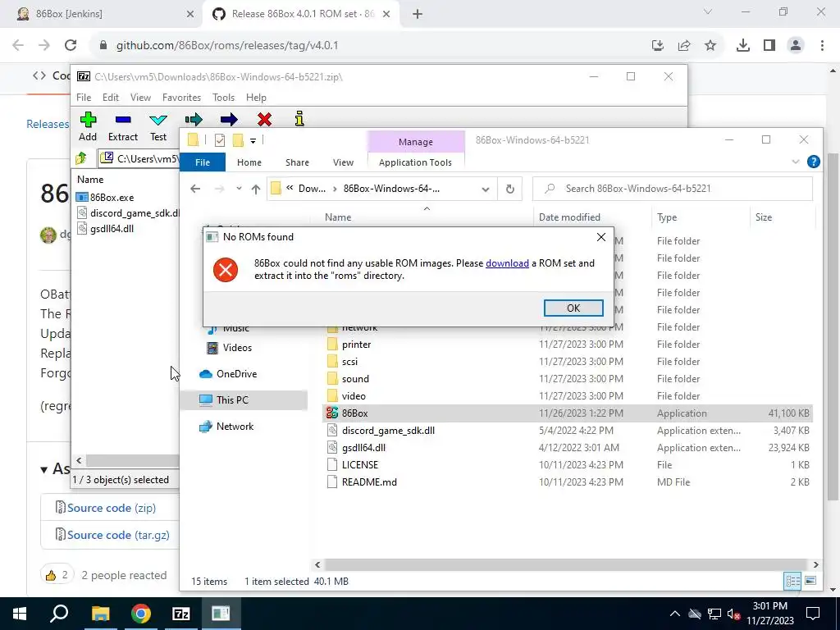The image size is (840, 630).
Task: Expand Explorer address bar dropdown
Action: point(486,189)
